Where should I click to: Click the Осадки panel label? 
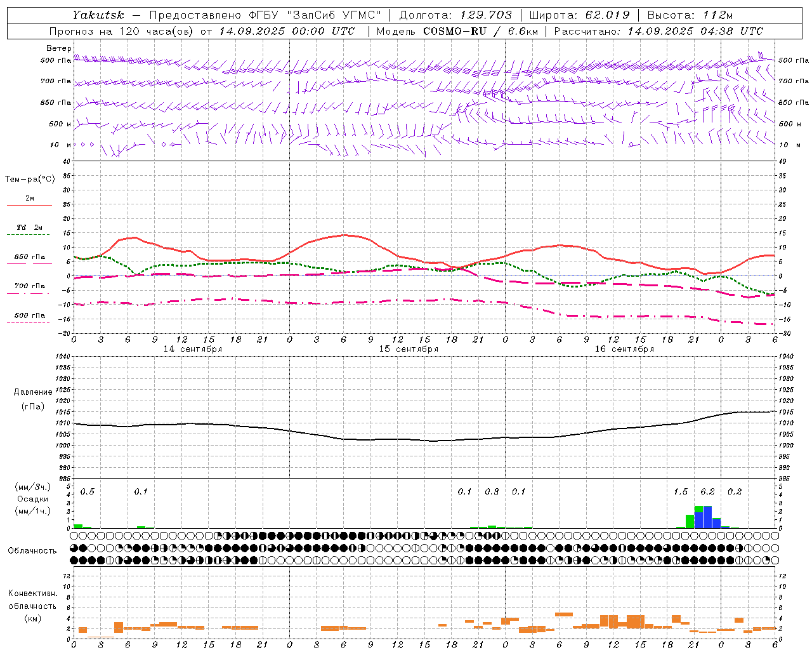coord(32,499)
